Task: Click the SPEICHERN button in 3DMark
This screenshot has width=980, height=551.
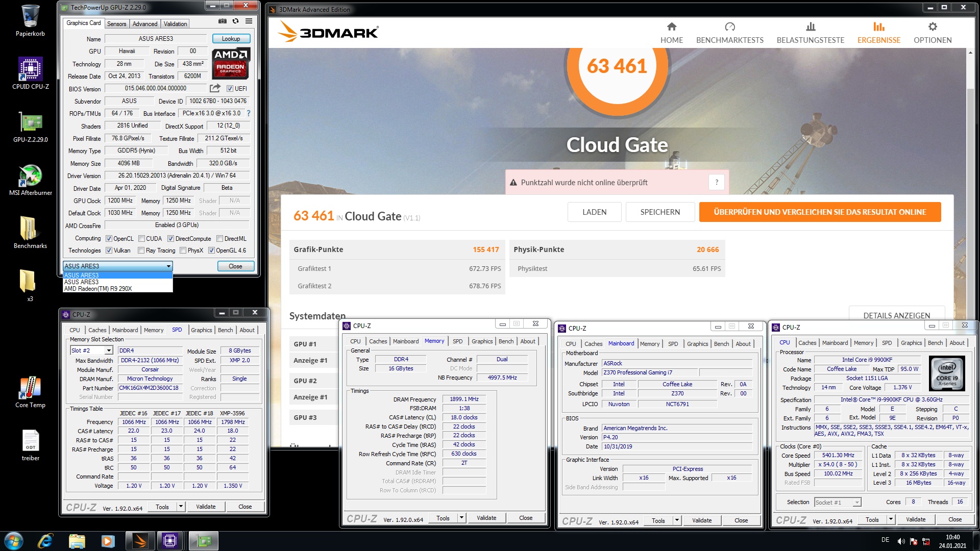Action: 660,212
